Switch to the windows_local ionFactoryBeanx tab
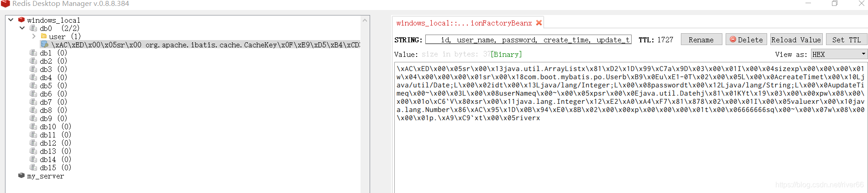 coord(464,23)
